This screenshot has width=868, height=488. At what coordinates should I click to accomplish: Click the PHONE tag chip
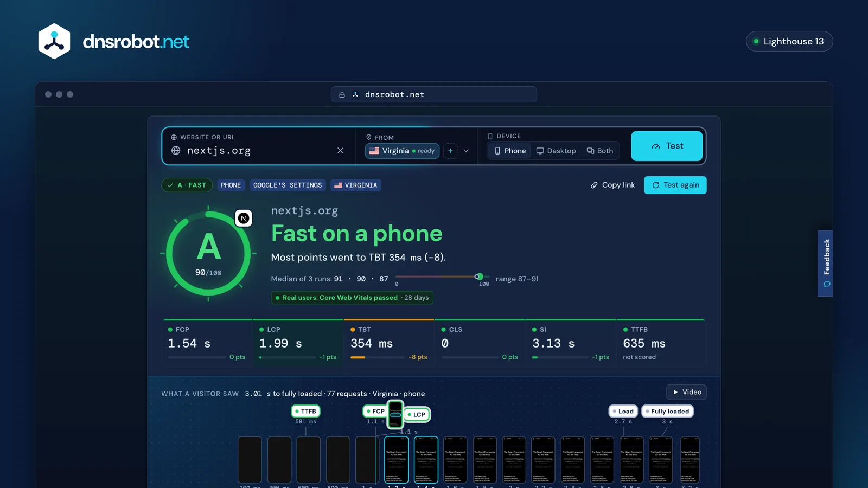pyautogui.click(x=231, y=185)
